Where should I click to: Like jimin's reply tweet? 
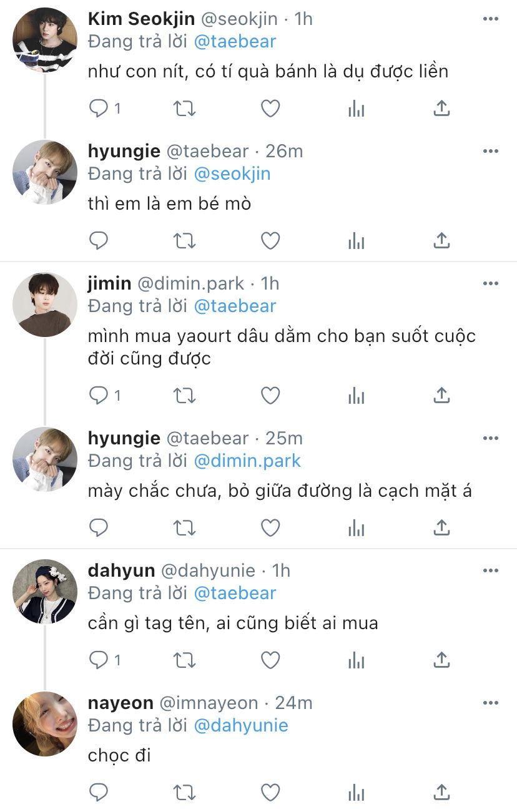click(270, 395)
